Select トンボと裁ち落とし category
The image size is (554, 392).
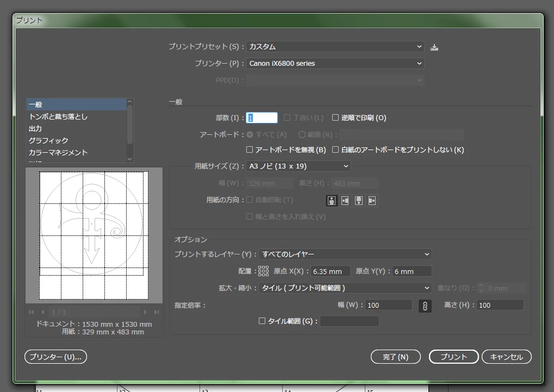click(76, 117)
